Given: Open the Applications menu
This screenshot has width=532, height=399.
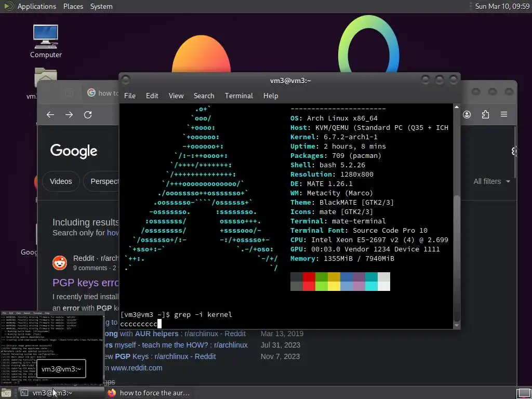Looking at the screenshot, I should tap(37, 6).
